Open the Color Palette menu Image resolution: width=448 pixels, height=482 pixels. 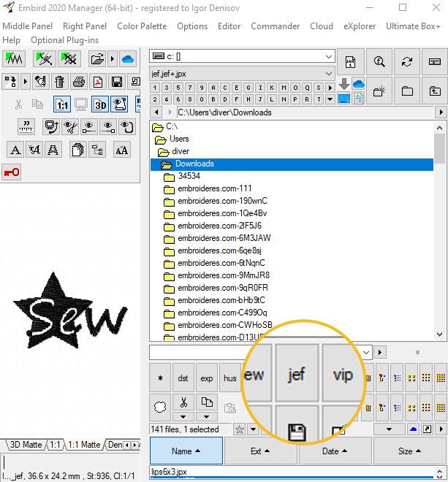[142, 26]
